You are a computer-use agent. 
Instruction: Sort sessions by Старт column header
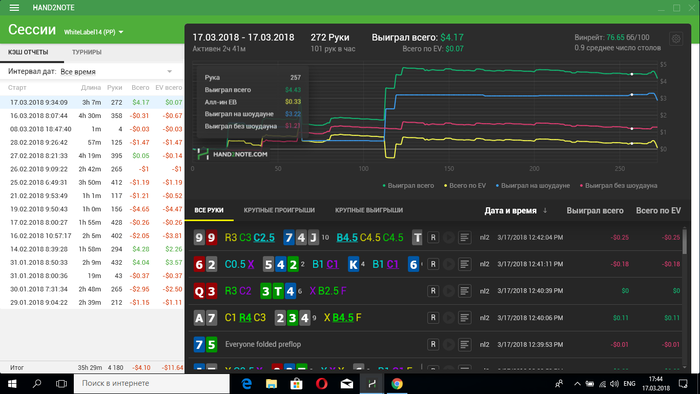[x=17, y=87]
